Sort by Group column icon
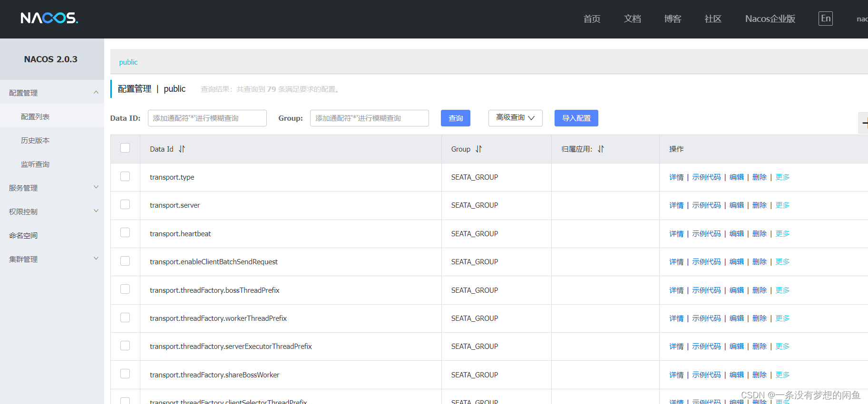Viewport: 868px width, 404px height. tap(478, 149)
